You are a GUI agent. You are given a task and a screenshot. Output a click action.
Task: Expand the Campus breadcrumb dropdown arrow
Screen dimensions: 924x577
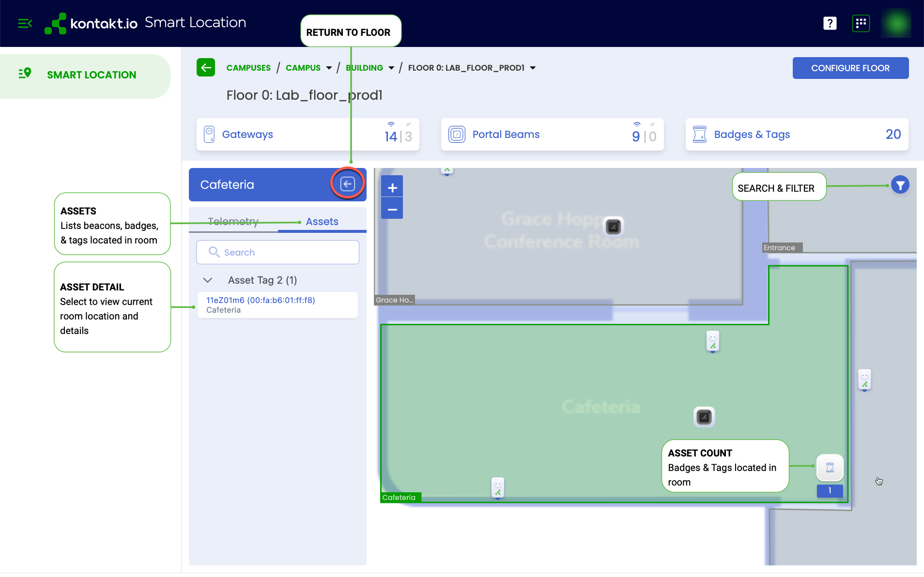329,68
